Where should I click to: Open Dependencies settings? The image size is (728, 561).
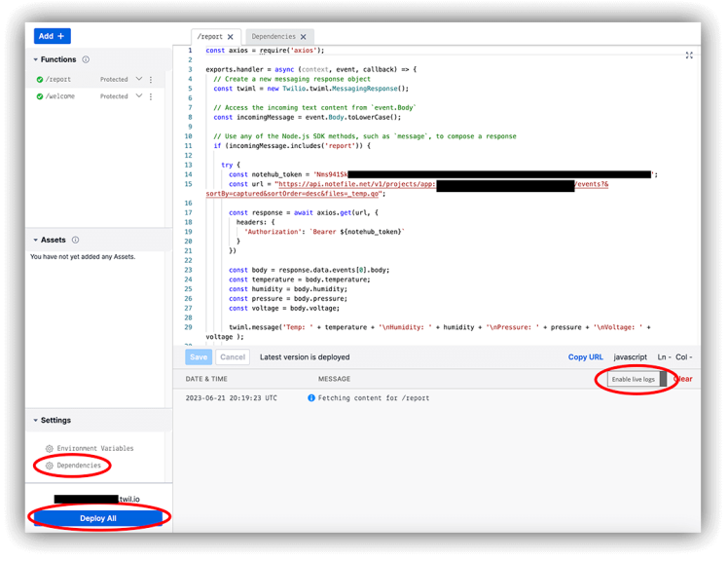(79, 466)
